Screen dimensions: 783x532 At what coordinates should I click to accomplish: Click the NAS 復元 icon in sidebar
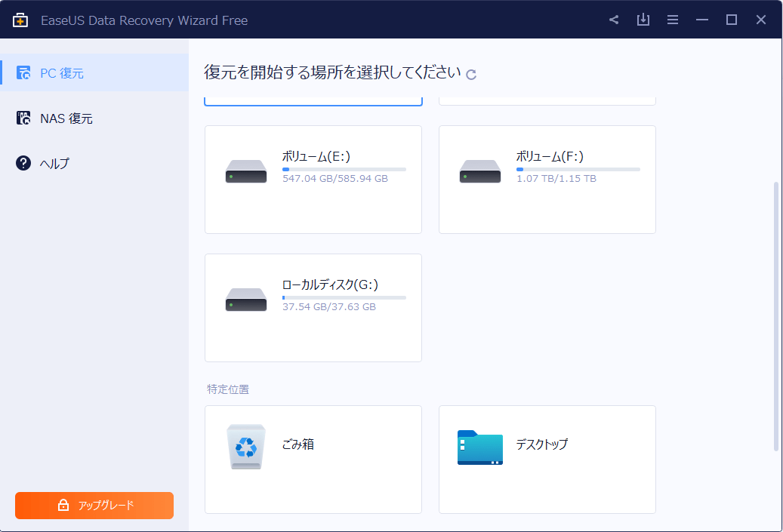tap(23, 118)
